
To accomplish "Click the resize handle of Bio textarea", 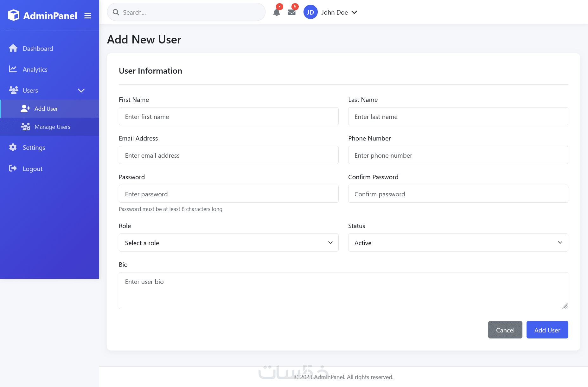I will pos(565,306).
